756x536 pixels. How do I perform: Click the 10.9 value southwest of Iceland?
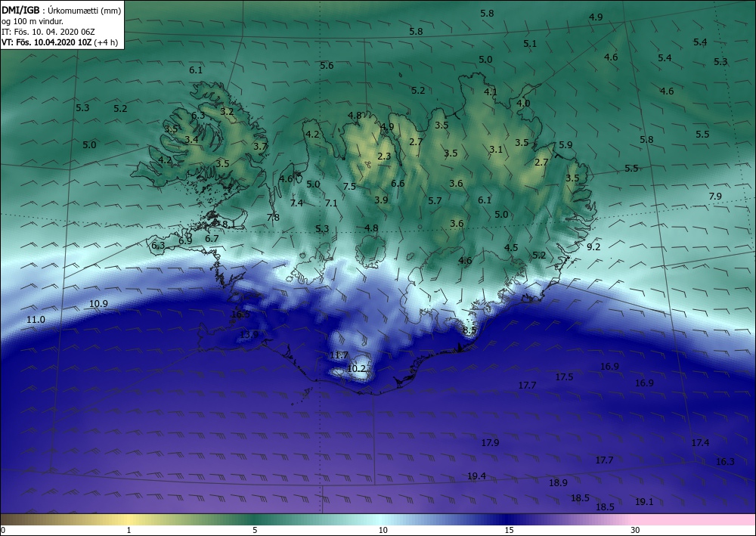(x=99, y=304)
